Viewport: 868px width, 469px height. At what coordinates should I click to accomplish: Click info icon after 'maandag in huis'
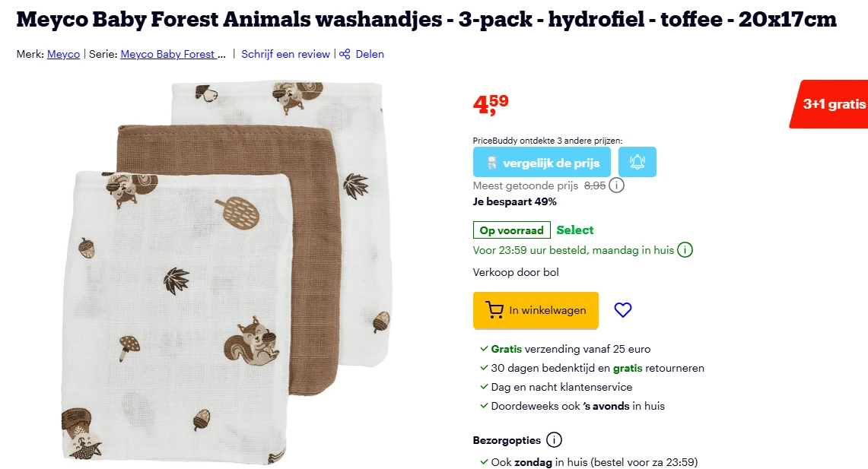pyautogui.click(x=684, y=249)
